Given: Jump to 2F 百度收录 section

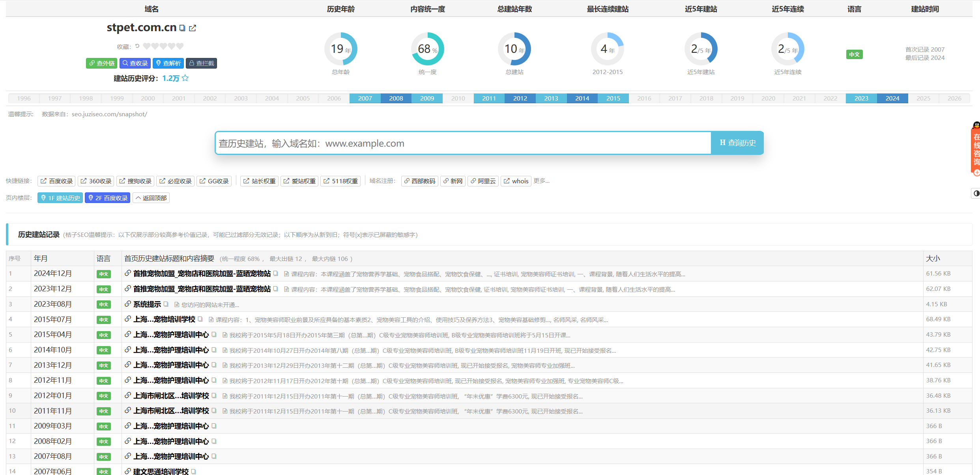Looking at the screenshot, I should 107,198.
